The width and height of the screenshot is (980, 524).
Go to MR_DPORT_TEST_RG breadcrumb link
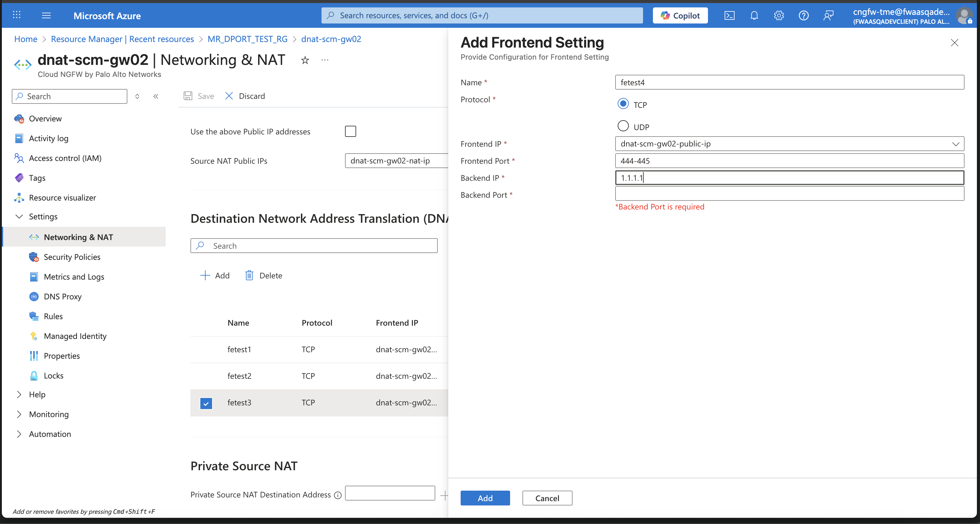[x=247, y=39]
